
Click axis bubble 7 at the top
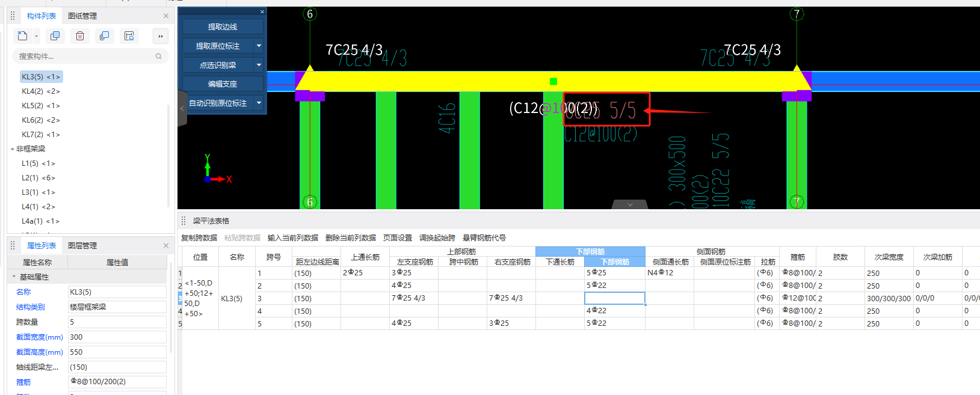tap(797, 14)
